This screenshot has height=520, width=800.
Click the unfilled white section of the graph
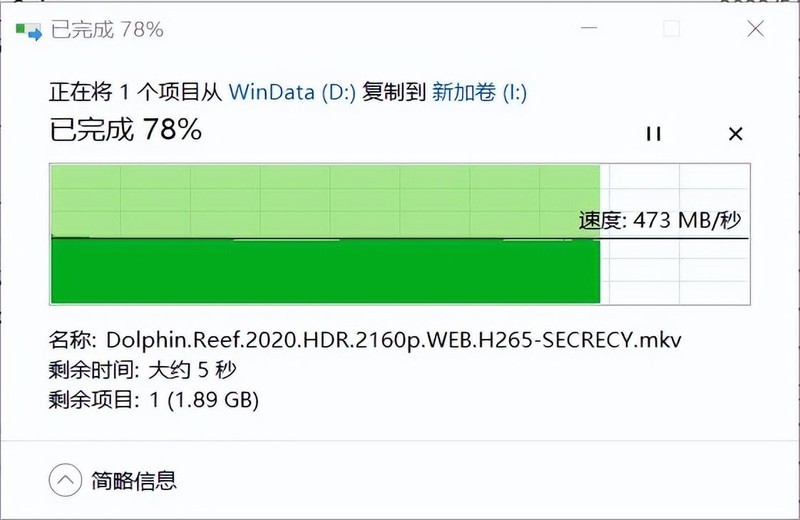(675, 235)
